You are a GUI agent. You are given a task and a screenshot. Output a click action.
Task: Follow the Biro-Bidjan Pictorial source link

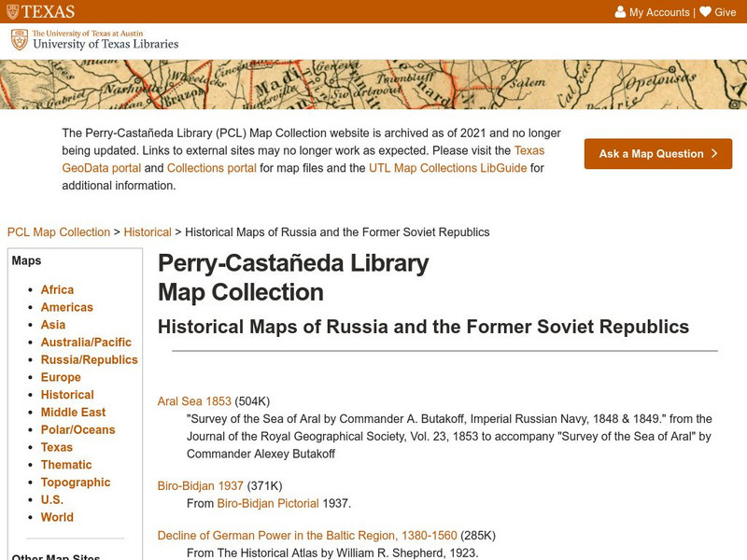coord(268,503)
